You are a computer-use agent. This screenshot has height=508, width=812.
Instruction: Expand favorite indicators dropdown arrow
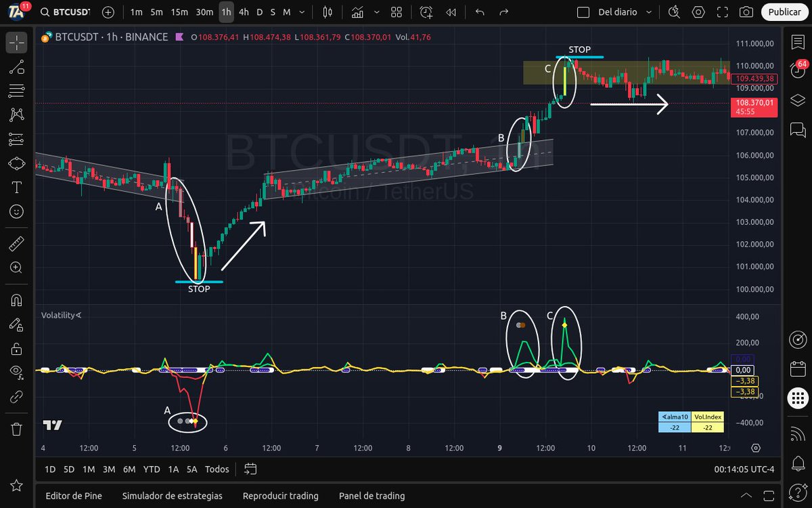point(377,12)
